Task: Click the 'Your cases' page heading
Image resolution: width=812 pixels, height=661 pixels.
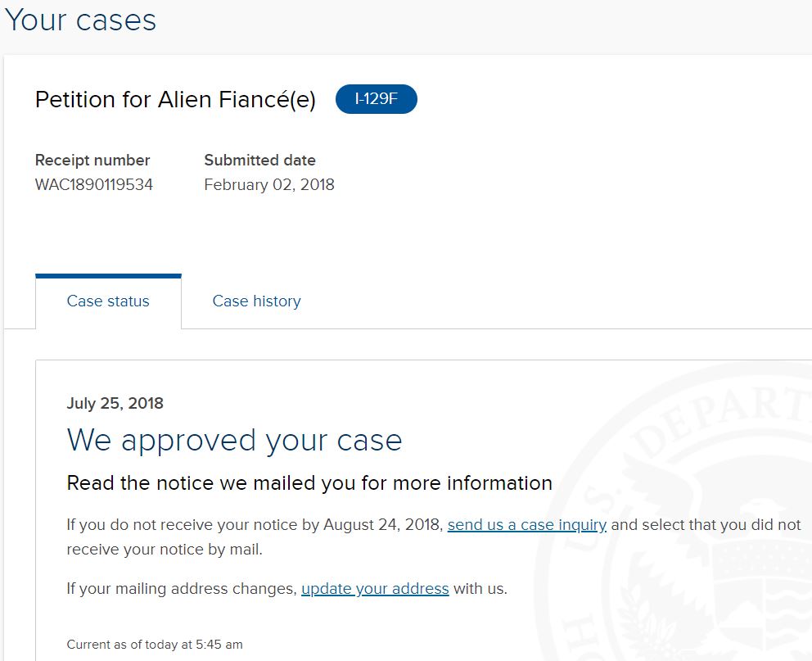Action: coord(80,20)
